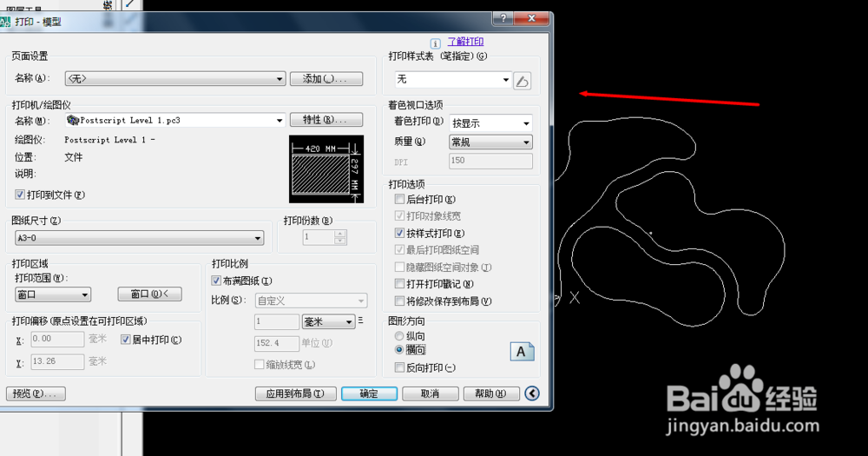The height and width of the screenshot is (456, 868).
Task: Click the paper orientation A icon
Action: point(522,352)
